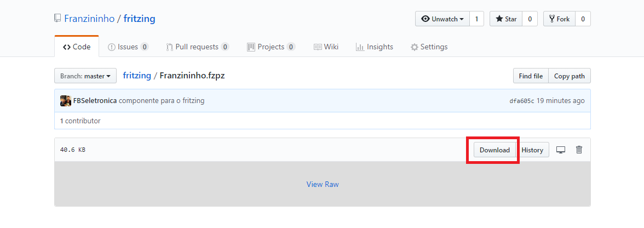Viewport: 644px width, 228px height.
Task: Download the Franzininho.fzpz file
Action: [x=495, y=150]
